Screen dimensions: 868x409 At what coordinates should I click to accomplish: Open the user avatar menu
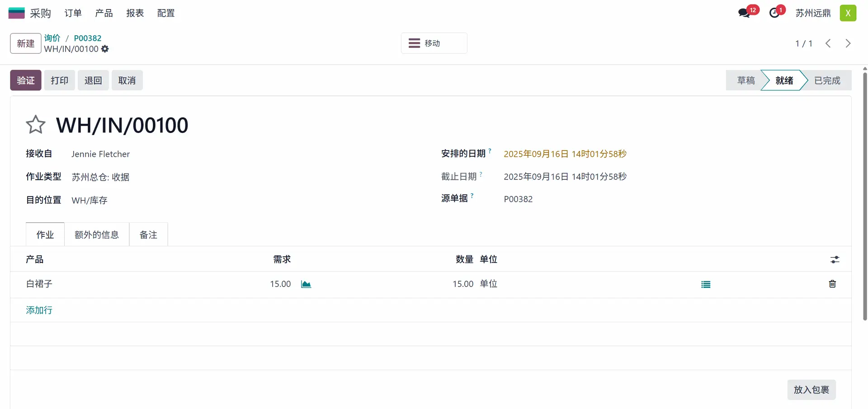pyautogui.click(x=848, y=13)
